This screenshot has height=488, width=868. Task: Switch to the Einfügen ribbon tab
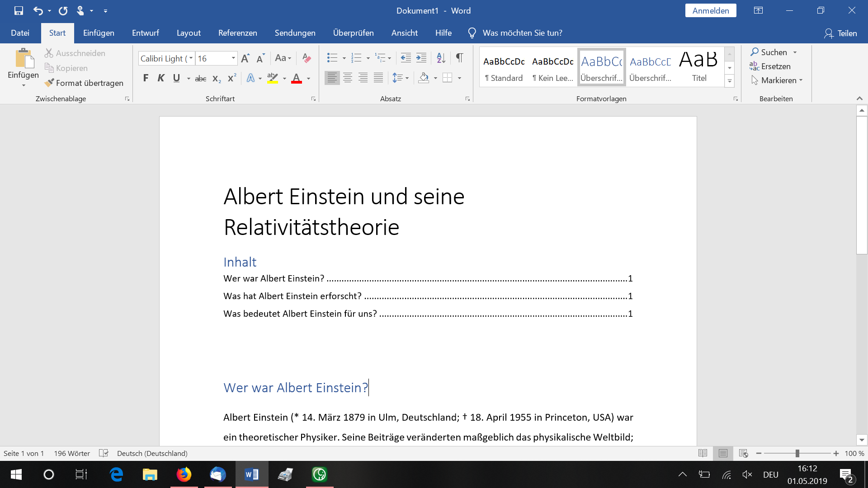point(99,33)
